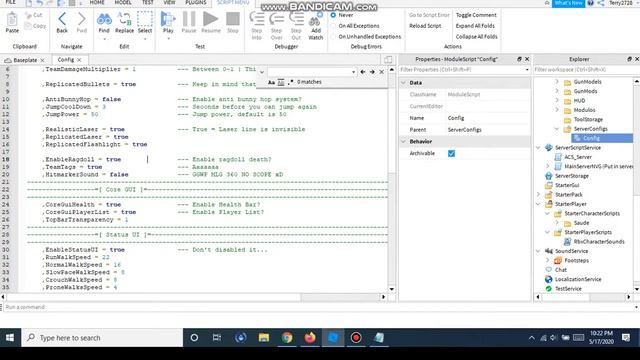Expand the GunModels folder
This screenshot has width=640, height=360.
pos(557,82)
